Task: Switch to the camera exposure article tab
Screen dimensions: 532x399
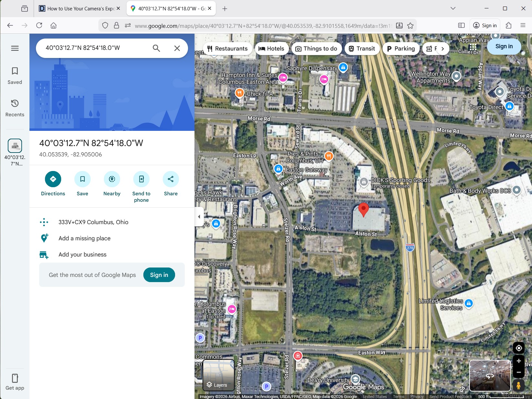Action: tap(79, 8)
